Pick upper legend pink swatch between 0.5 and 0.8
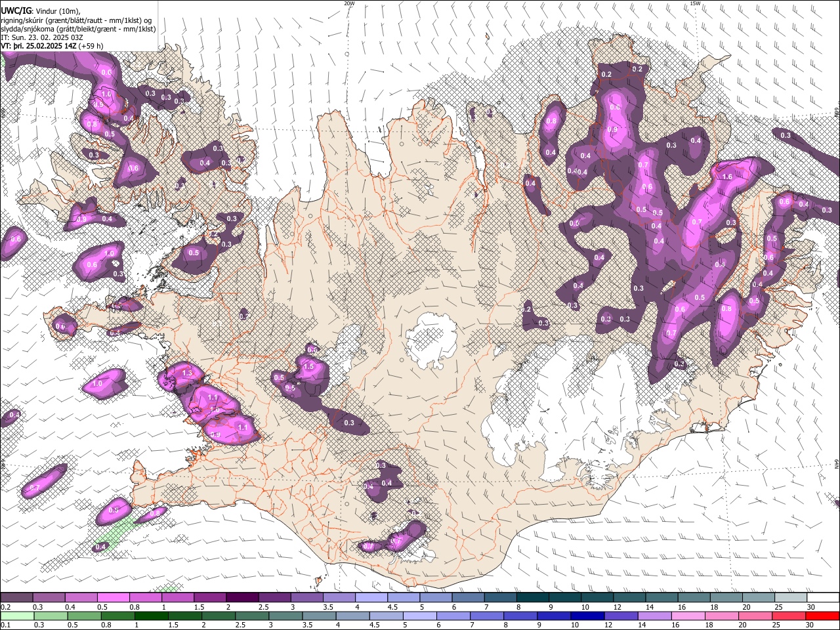The image size is (840, 630). 114,598
